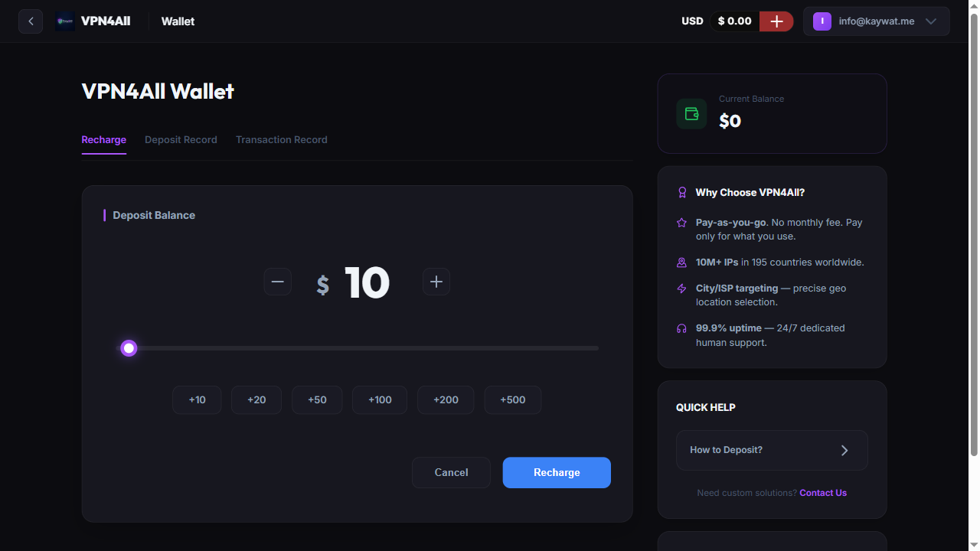Expand the How to Deposit help item
Screen dimensions: 980x551
click(772, 450)
